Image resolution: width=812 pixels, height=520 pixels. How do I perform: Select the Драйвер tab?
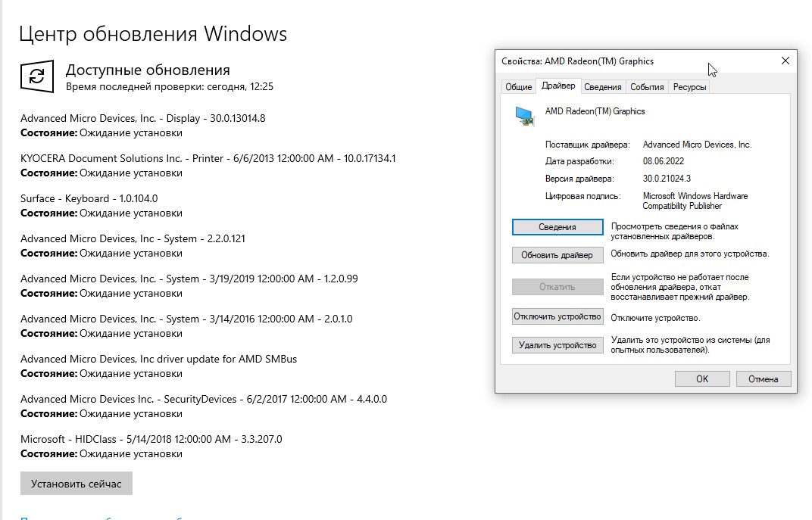[558, 86]
